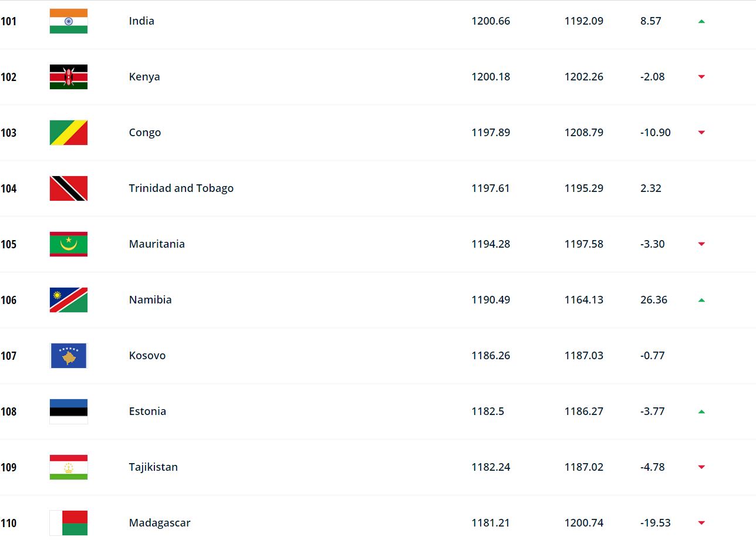Select the Mauritania flag icon

(x=69, y=244)
